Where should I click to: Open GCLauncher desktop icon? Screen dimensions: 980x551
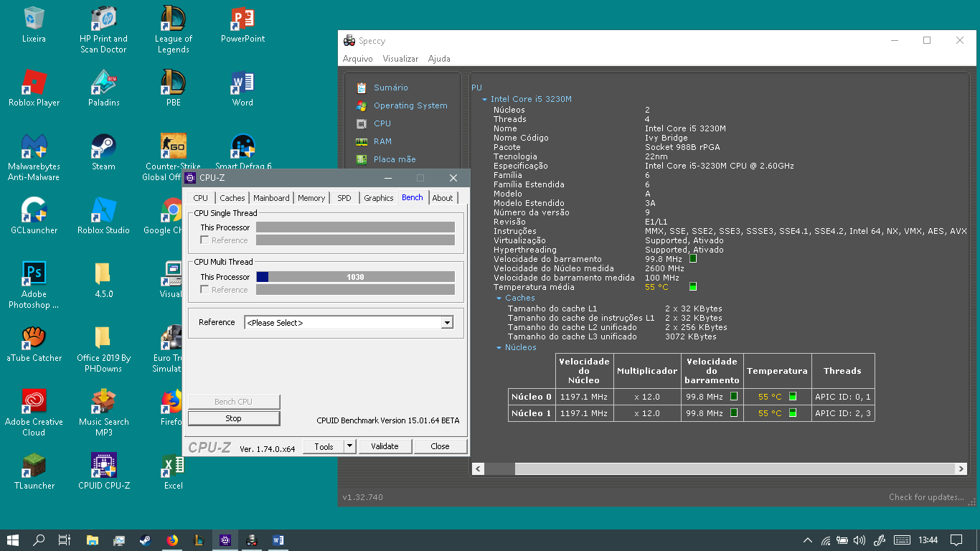click(x=34, y=217)
